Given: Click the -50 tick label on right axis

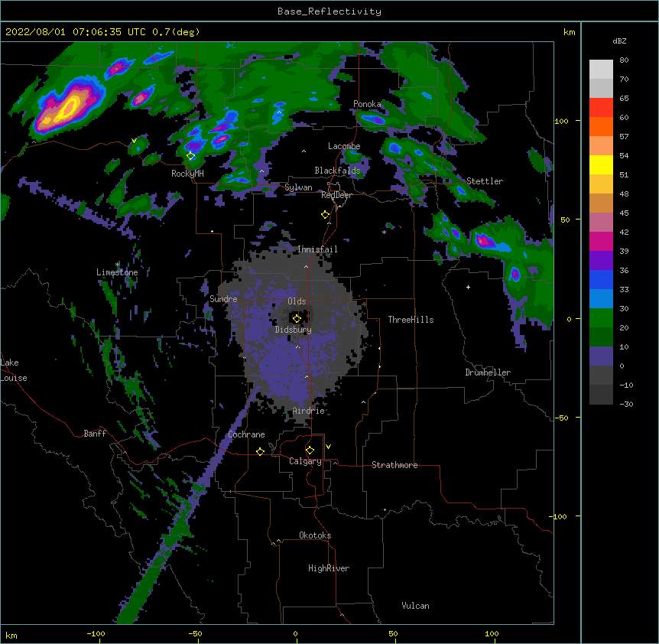Looking at the screenshot, I should [561, 418].
